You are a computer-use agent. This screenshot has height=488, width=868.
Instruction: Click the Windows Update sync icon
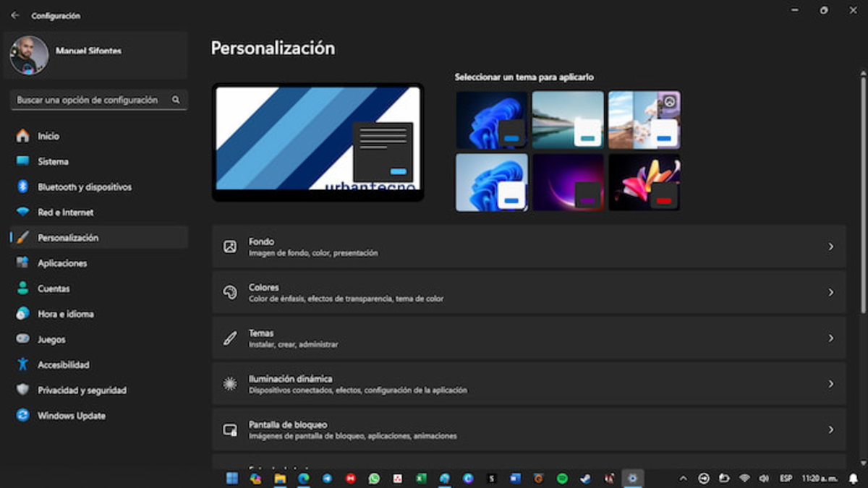[x=23, y=416]
